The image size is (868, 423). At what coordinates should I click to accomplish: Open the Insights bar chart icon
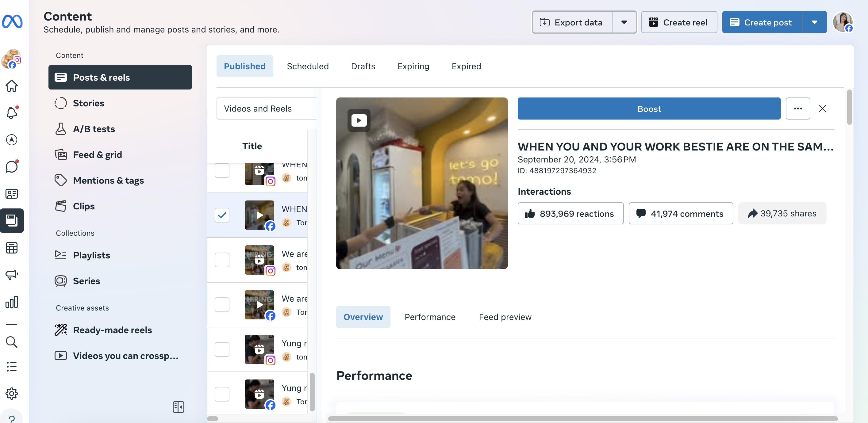[11, 302]
